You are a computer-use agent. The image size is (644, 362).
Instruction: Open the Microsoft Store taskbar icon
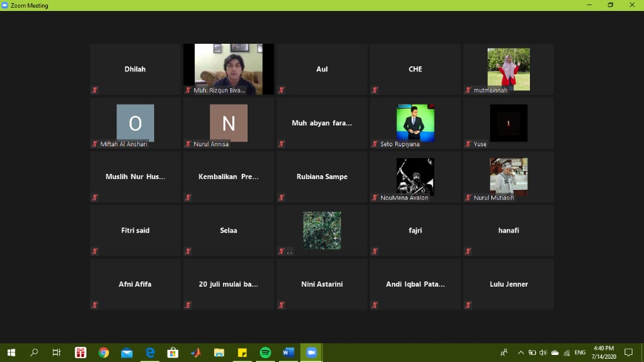click(x=173, y=352)
